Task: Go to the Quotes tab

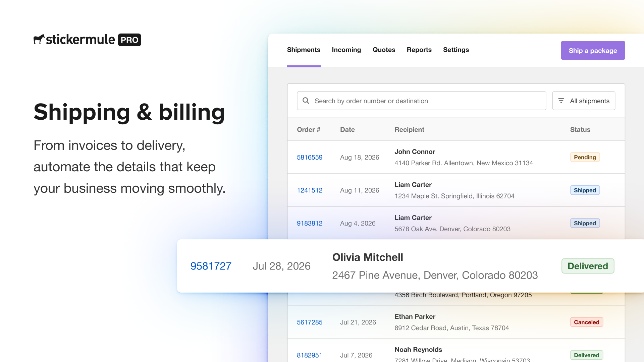Action: coord(384,50)
